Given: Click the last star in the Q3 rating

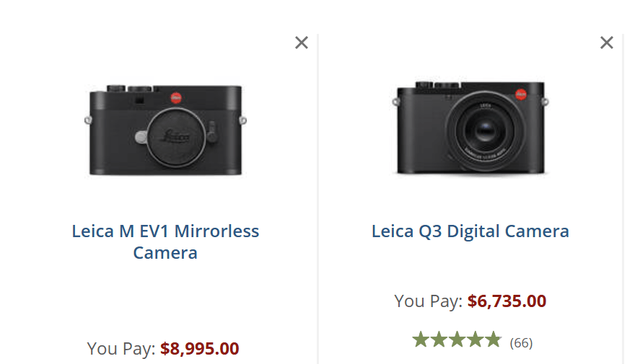Looking at the screenshot, I should [x=493, y=340].
